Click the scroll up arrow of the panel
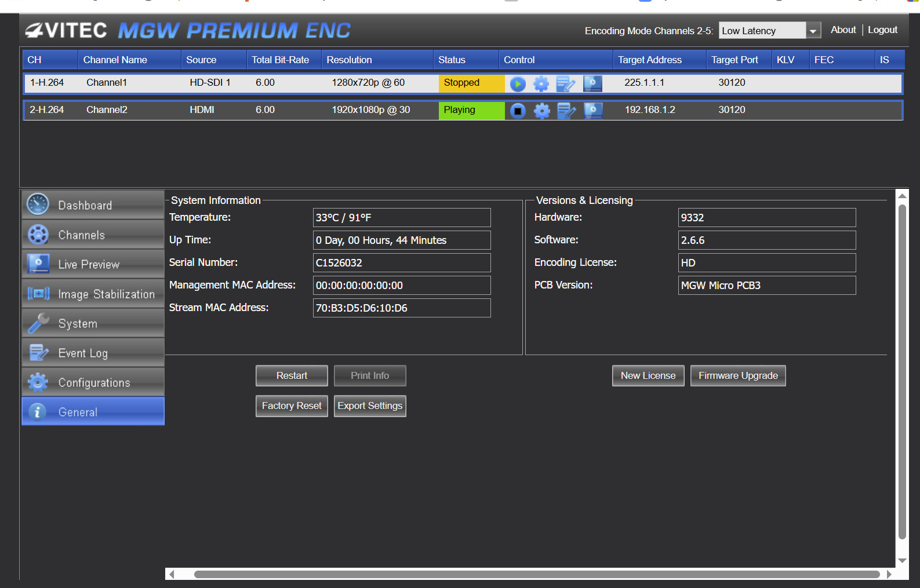Screen dimensions: 920x588 coord(902,196)
